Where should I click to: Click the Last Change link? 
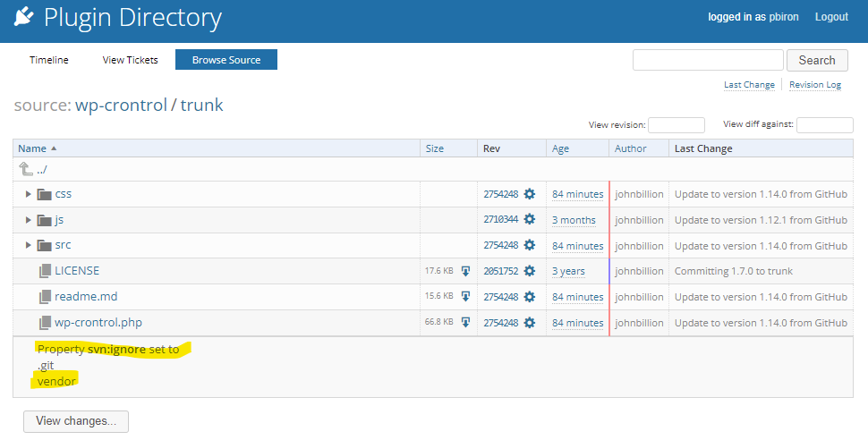pos(750,85)
